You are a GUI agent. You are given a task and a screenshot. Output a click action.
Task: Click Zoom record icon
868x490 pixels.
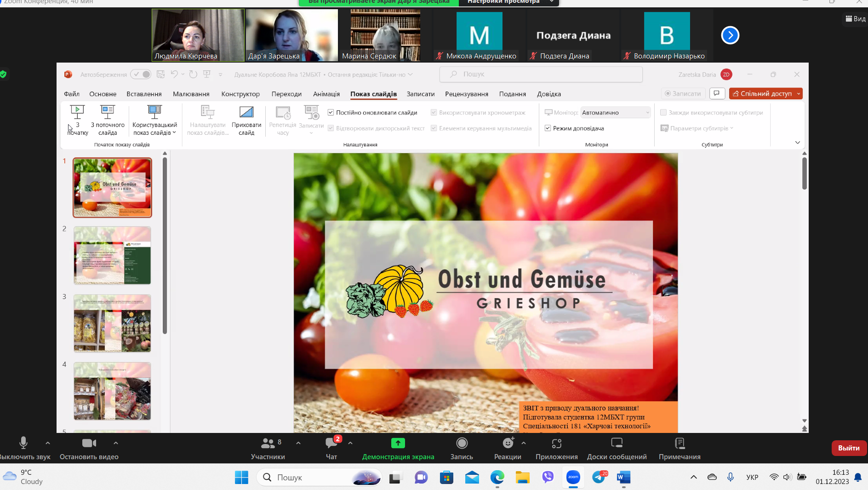[x=462, y=443]
